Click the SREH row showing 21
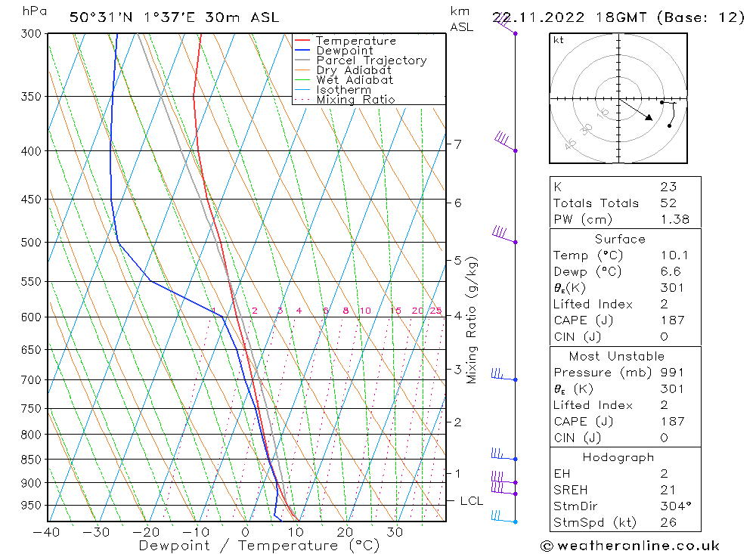The image size is (756, 554). coord(625,490)
